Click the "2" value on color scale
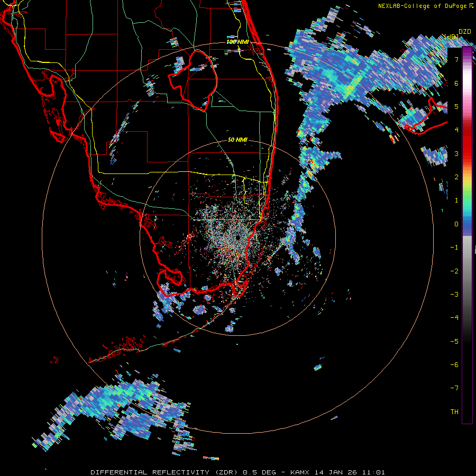This screenshot has height=476, width=476. coord(456,177)
